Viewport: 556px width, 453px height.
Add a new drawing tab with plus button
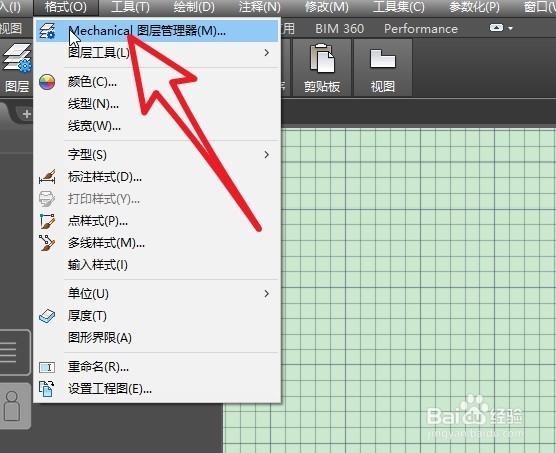(26, 114)
